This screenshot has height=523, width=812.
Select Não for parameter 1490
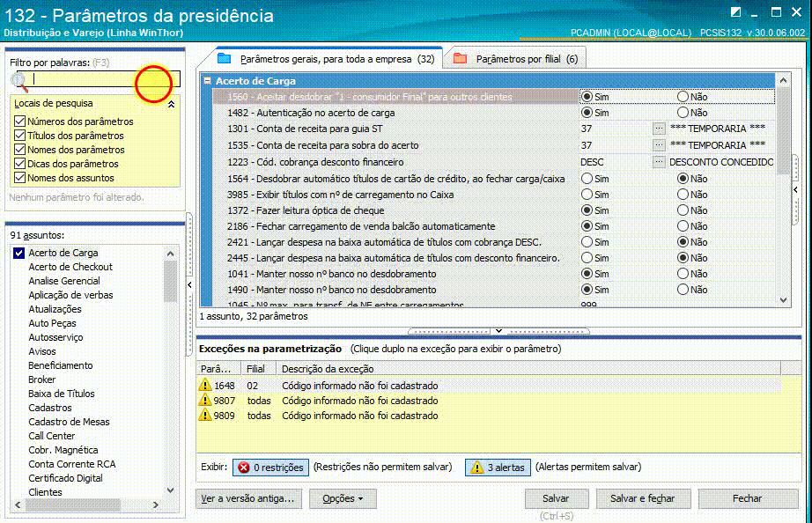pyautogui.click(x=683, y=290)
